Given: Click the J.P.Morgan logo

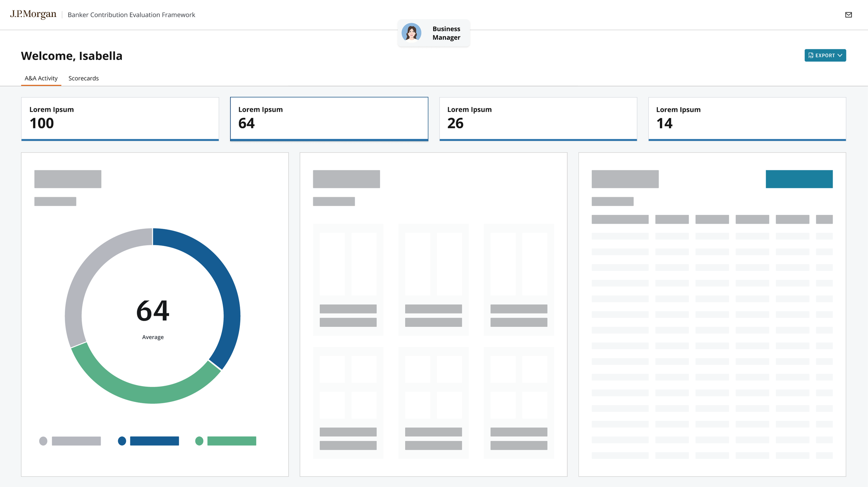Looking at the screenshot, I should [x=33, y=14].
